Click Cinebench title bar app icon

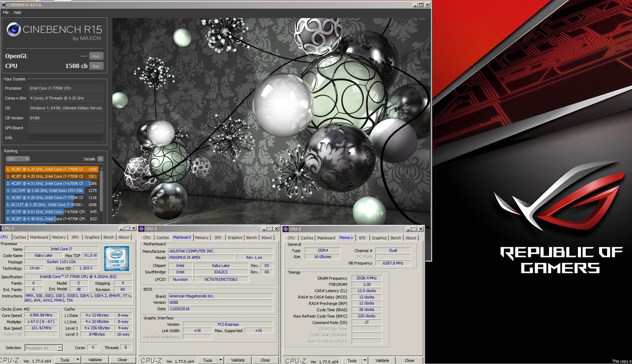point(4,5)
